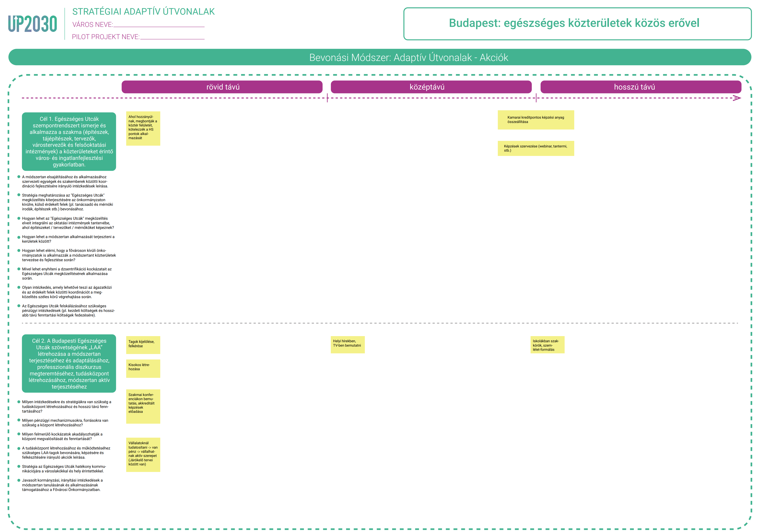Click the UP2030 logo

pyautogui.click(x=33, y=24)
